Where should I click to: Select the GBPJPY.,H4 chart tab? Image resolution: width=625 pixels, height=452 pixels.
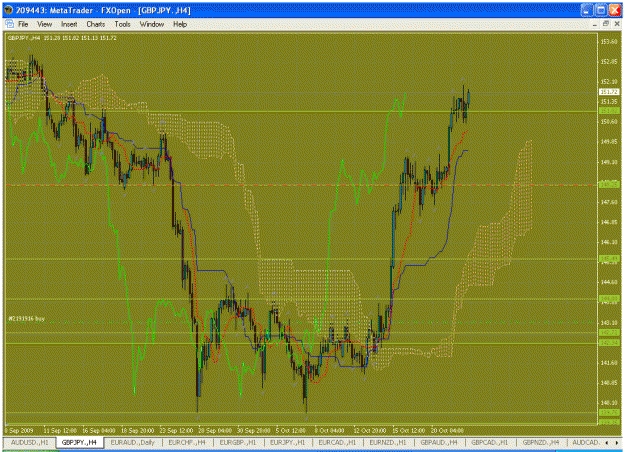coord(79,442)
